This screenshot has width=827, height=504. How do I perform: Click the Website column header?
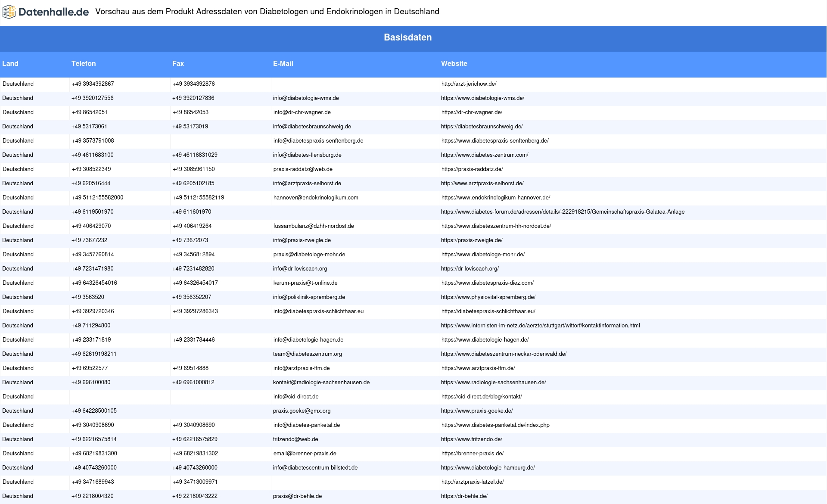click(454, 63)
